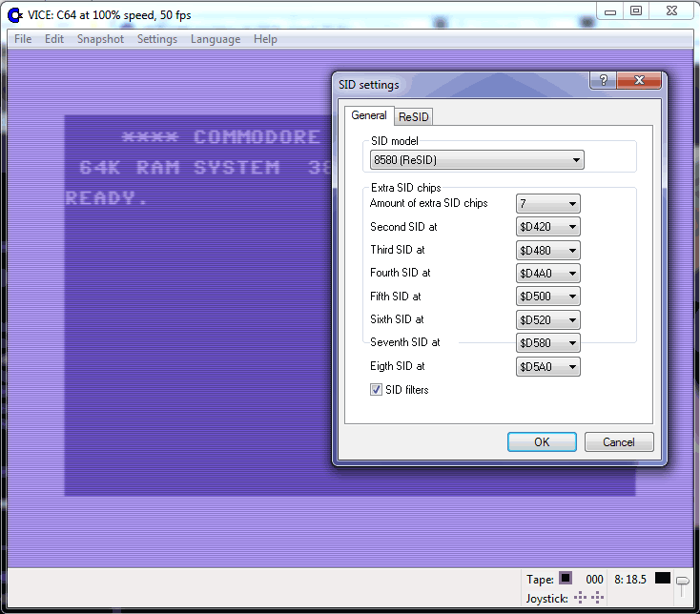Close the SID settings dialog
700x614 pixels.
639,80
